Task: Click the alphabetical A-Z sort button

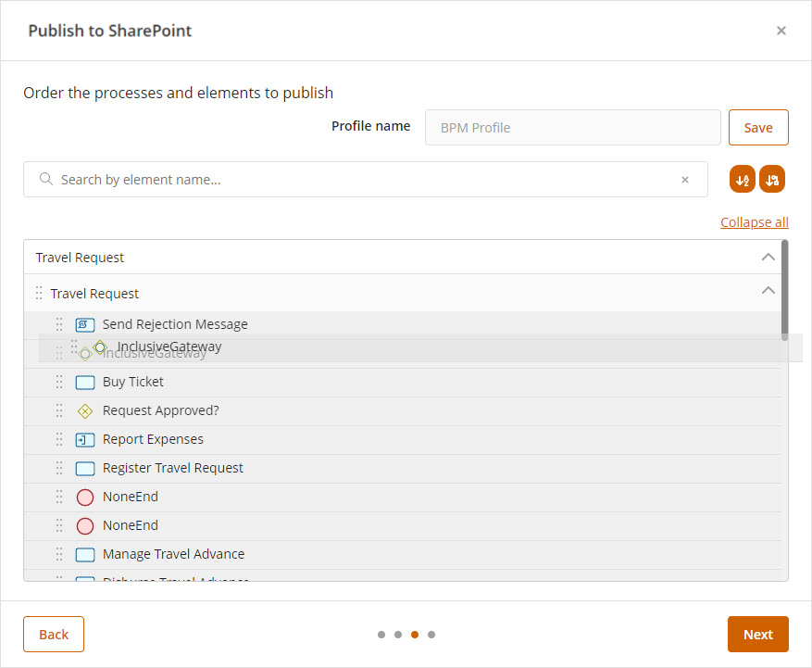Action: 743,180
